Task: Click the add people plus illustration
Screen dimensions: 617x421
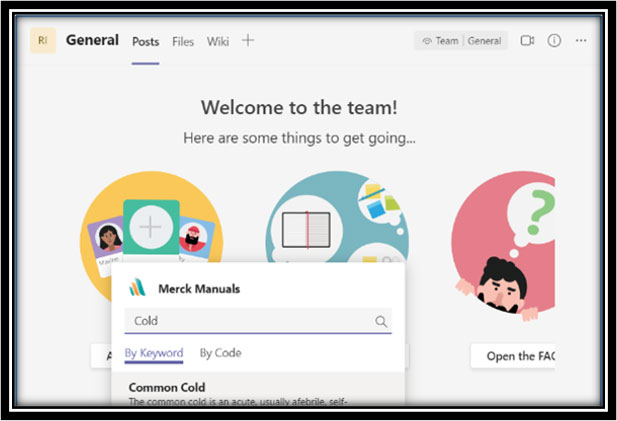Action: (150, 227)
